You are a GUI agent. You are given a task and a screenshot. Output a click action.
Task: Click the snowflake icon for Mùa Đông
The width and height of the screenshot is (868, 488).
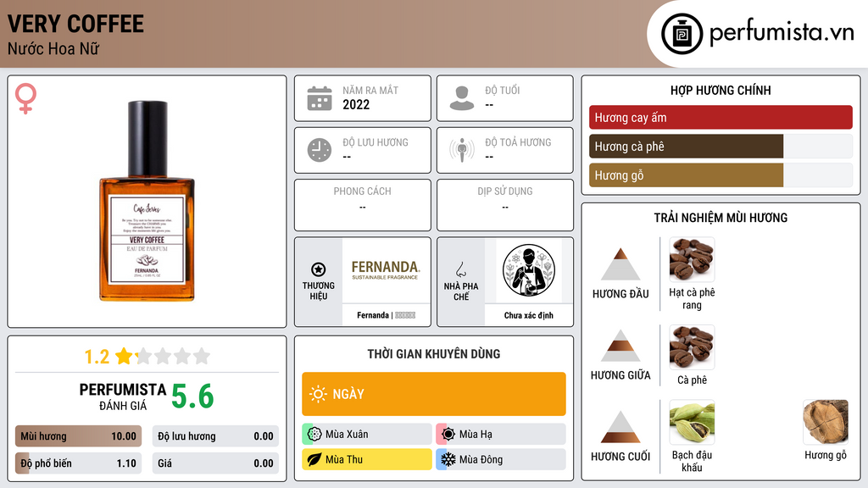click(448, 459)
